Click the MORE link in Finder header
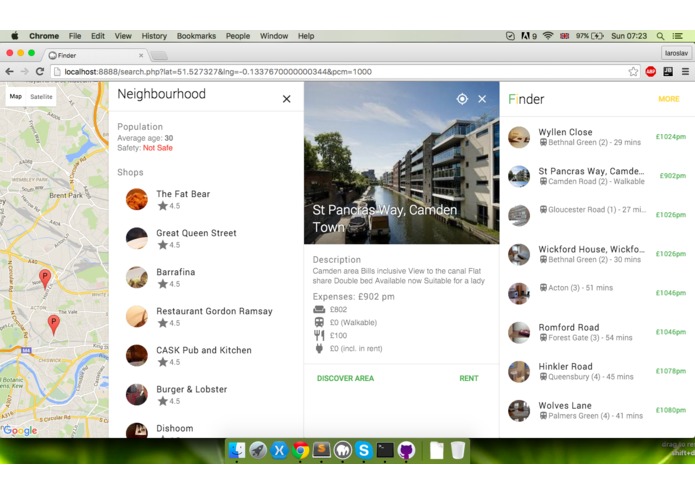Image resolution: width=695 pixels, height=494 pixels. click(x=668, y=99)
